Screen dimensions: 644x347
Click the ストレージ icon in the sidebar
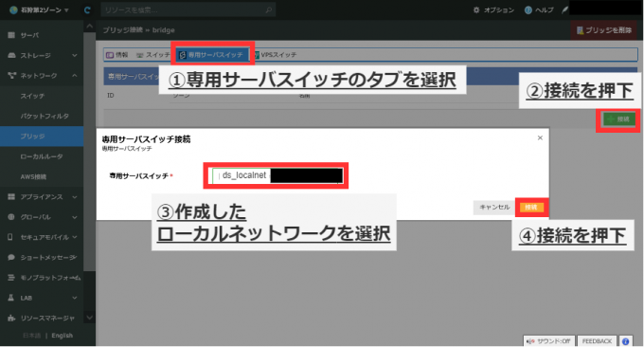[x=11, y=55]
